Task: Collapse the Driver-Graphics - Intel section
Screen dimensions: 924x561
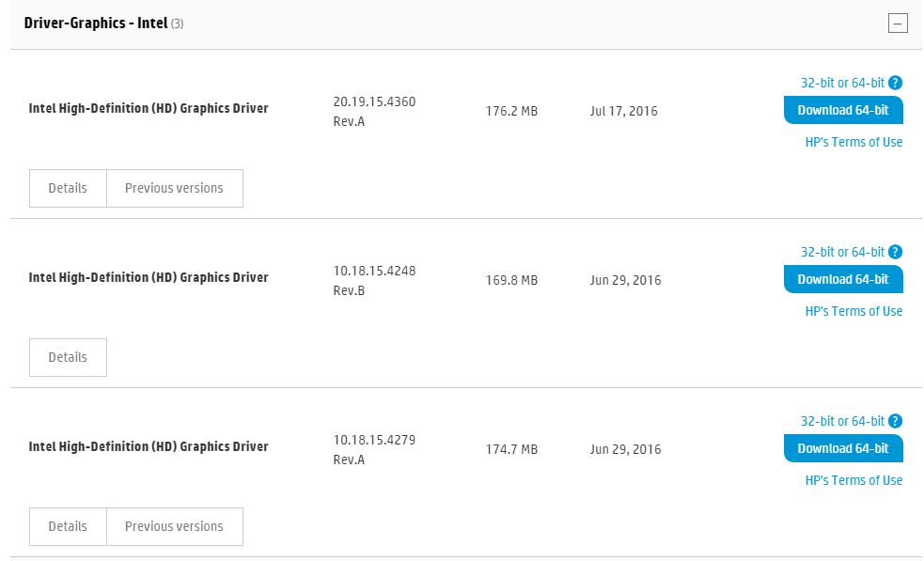Action: pyautogui.click(x=898, y=23)
